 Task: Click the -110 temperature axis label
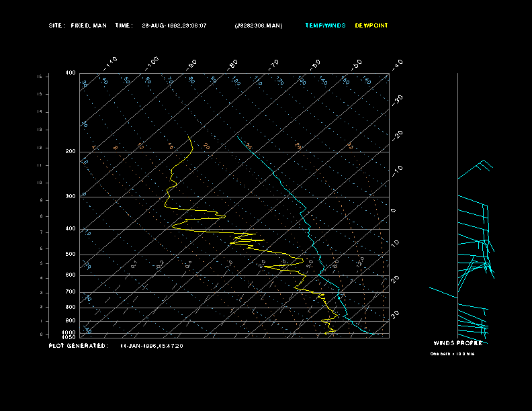coord(112,62)
